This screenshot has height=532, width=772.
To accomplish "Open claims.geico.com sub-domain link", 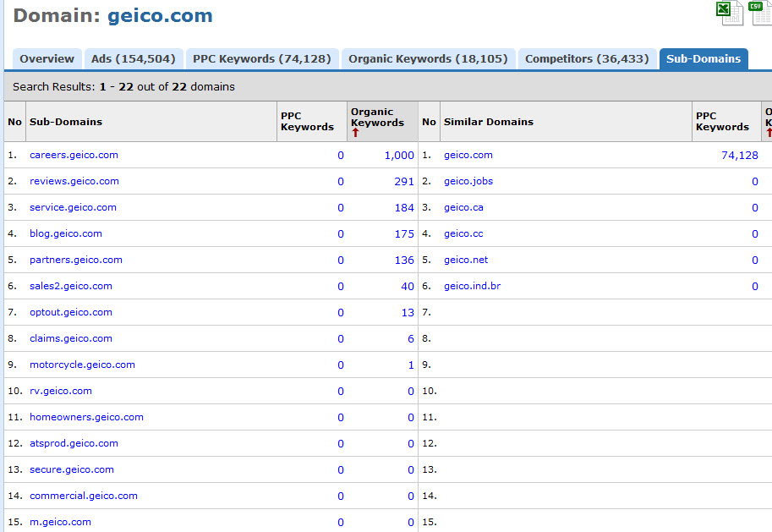I will point(71,338).
